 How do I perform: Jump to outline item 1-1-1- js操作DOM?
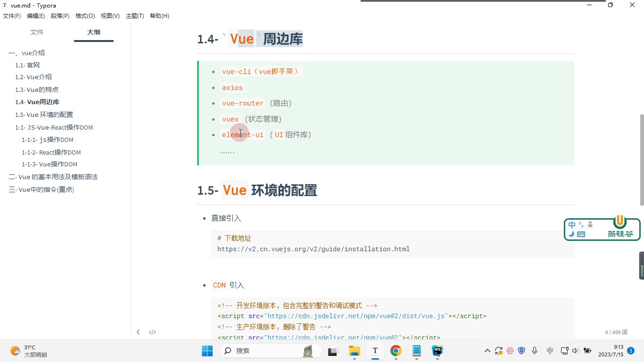pos(48,140)
